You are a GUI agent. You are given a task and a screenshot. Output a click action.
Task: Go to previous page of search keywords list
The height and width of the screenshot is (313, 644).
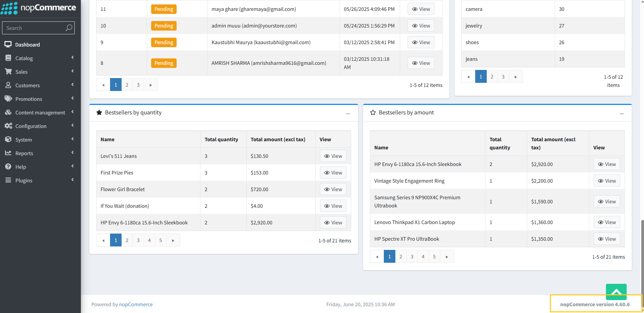pyautogui.click(x=468, y=77)
